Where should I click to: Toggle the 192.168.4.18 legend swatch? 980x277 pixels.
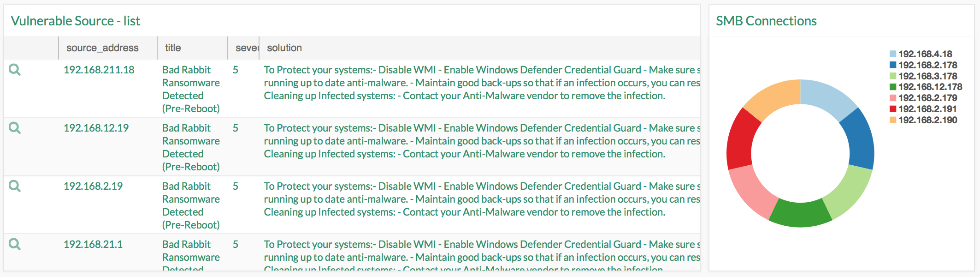tap(893, 54)
